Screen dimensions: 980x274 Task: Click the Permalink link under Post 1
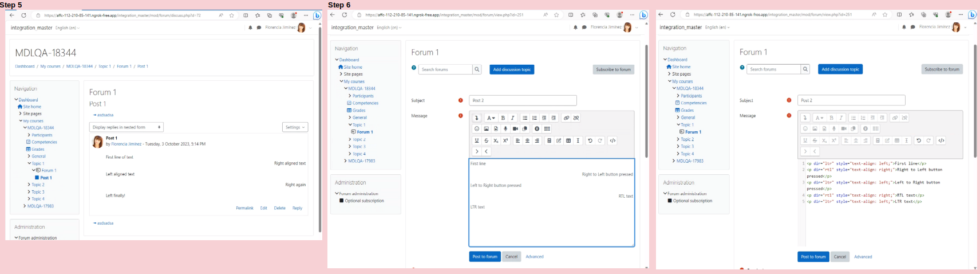tap(244, 208)
